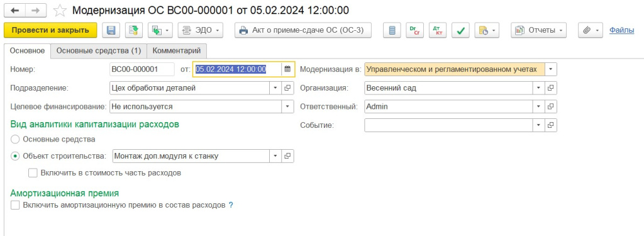Expand the Подразделение dropdown arrow
This screenshot has width=644, height=236.
pyautogui.click(x=275, y=88)
